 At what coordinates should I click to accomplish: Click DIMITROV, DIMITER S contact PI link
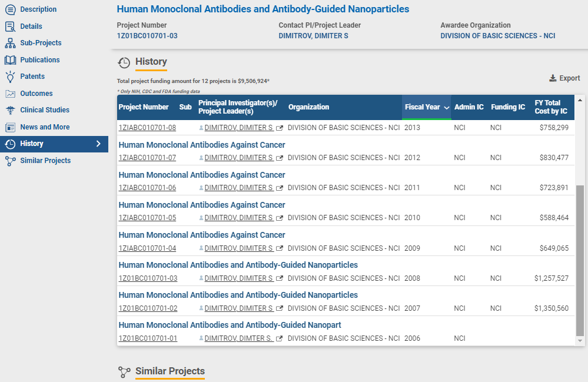313,36
